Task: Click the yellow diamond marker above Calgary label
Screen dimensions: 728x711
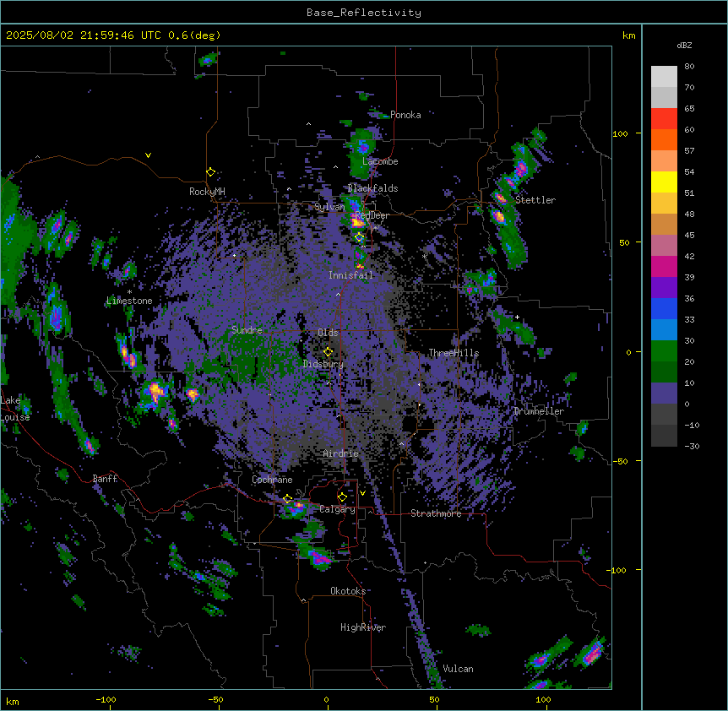Action: point(342,497)
